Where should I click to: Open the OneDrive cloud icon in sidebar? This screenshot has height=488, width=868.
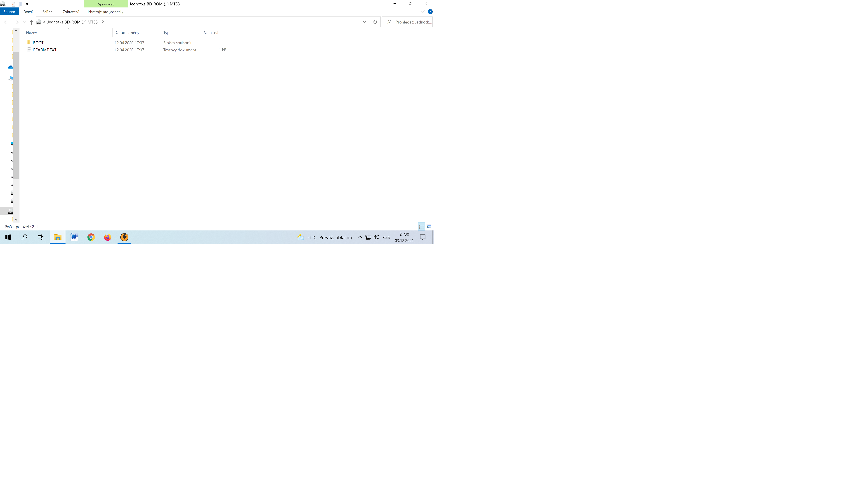(10, 67)
